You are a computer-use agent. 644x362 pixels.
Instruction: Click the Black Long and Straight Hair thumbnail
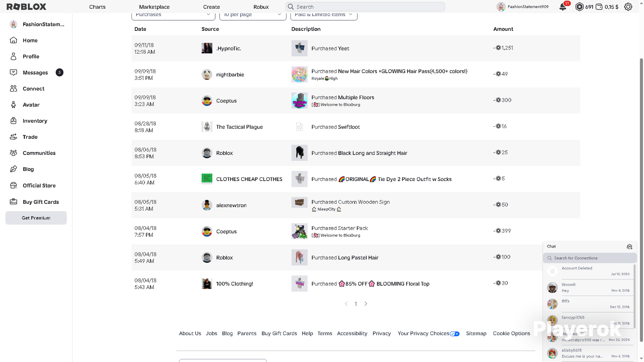tap(299, 153)
